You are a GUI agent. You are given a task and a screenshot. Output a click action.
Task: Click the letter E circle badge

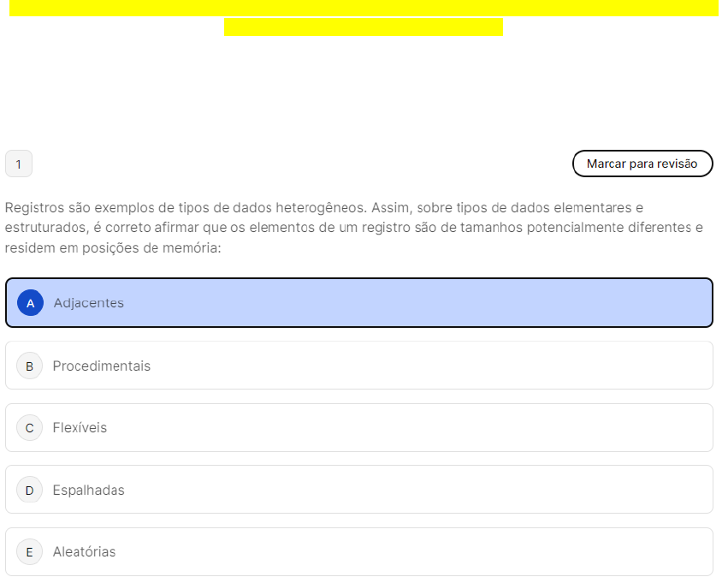pyautogui.click(x=29, y=552)
